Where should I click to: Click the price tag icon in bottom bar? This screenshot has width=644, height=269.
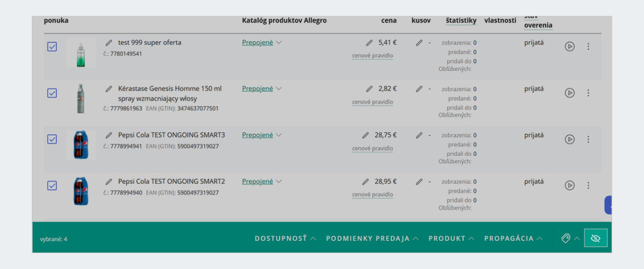tap(565, 238)
